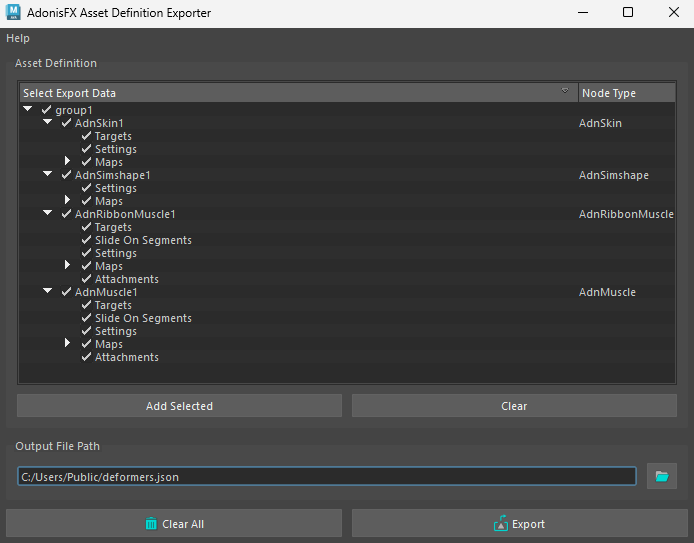The image size is (694, 543).
Task: Click the Export button
Action: [520, 524]
